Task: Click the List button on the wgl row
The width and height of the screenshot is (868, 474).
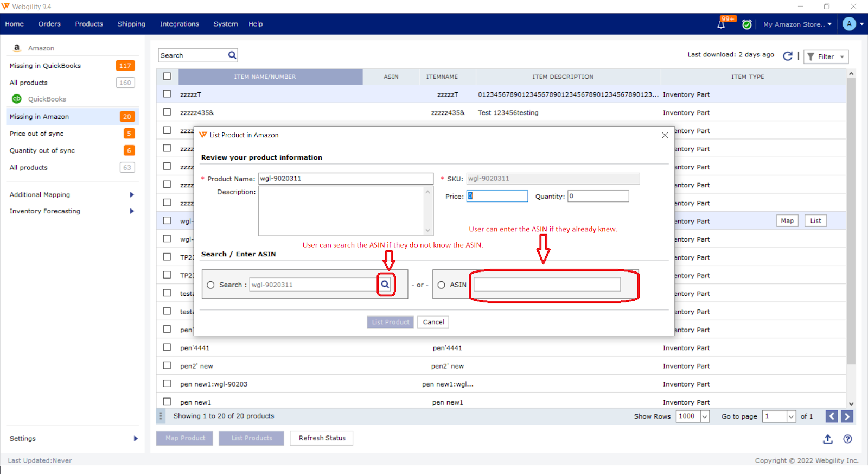Action: click(815, 221)
